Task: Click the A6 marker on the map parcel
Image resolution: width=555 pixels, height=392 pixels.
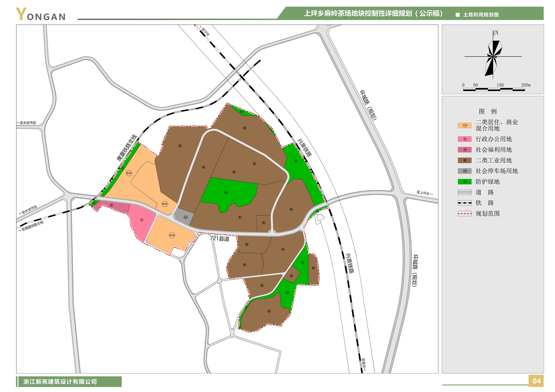Action: (x=111, y=205)
